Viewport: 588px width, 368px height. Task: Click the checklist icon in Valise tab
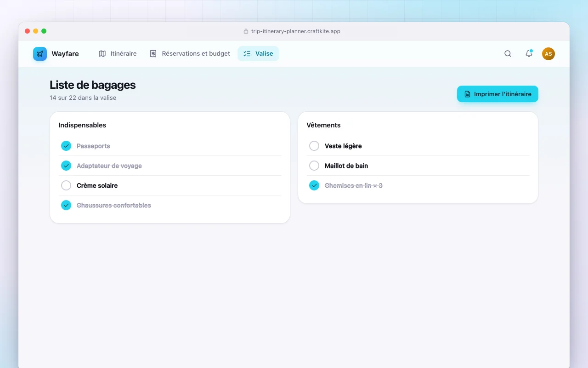click(x=247, y=54)
